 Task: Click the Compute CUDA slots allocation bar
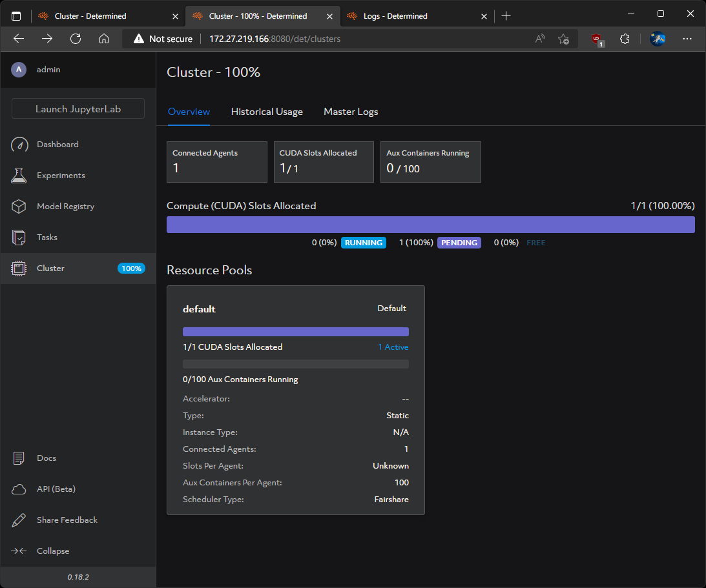pyautogui.click(x=430, y=225)
